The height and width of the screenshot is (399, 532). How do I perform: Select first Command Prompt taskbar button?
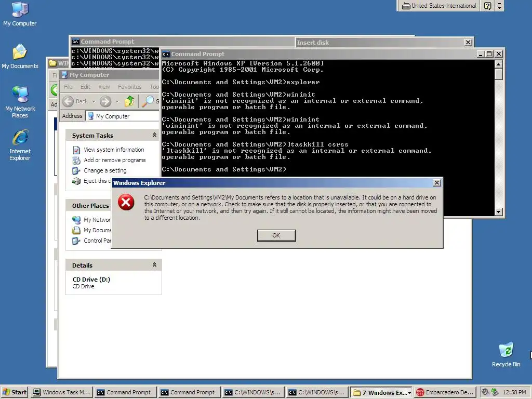tap(125, 392)
